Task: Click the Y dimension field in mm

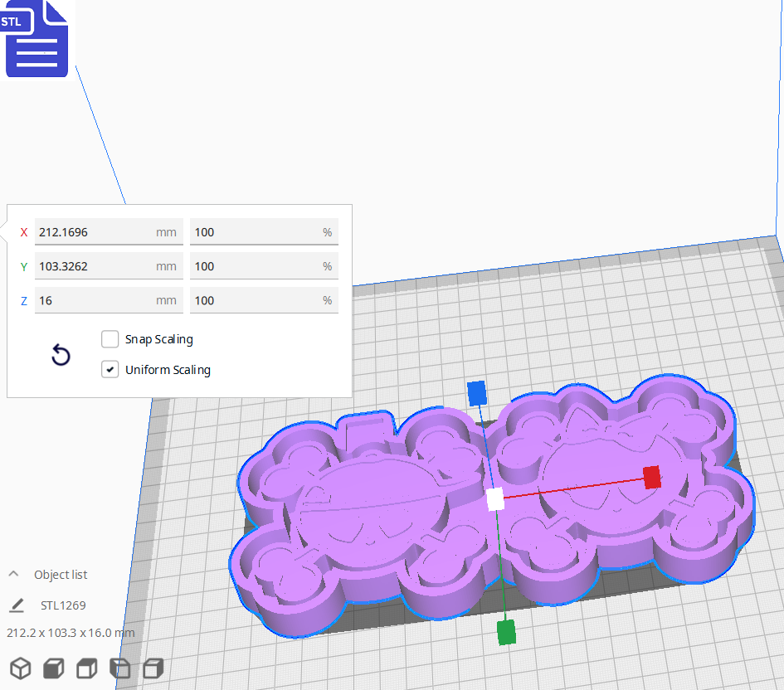Action: pyautogui.click(x=95, y=266)
